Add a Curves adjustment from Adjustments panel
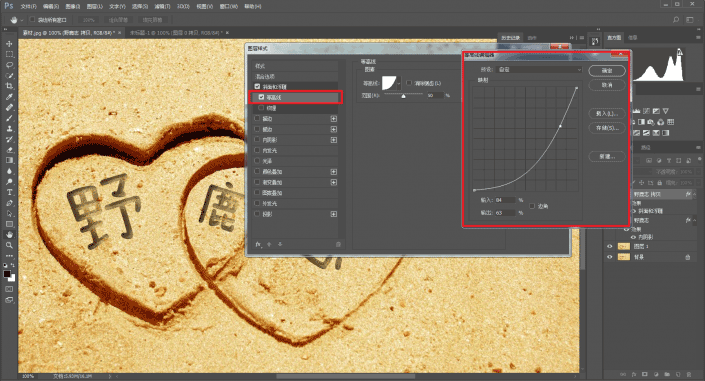705x381 pixels. [647, 111]
